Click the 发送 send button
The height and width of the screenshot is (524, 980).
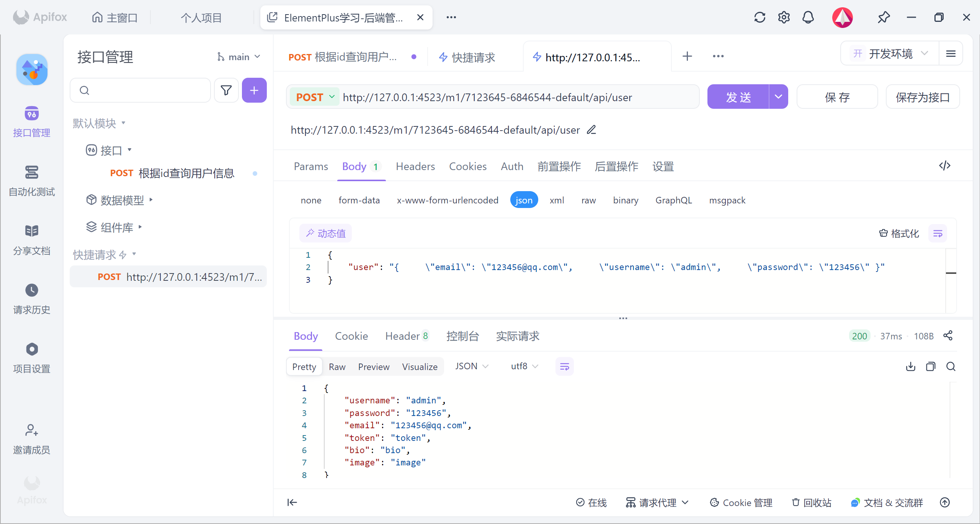pos(738,97)
